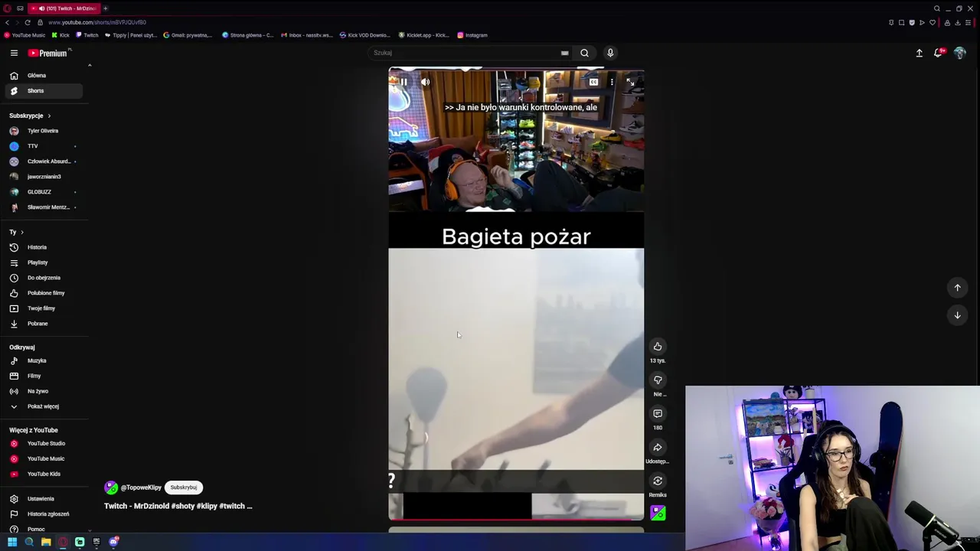This screenshot has height=551, width=980.
Task: Open the sound thumbnail below Remix
Action: (658, 513)
